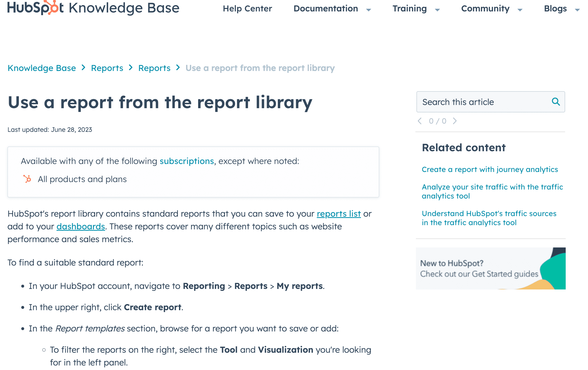This screenshot has height=370, width=588.
Task: Click the breadcrumb chevron after Knowledge Base
Action: tap(83, 68)
